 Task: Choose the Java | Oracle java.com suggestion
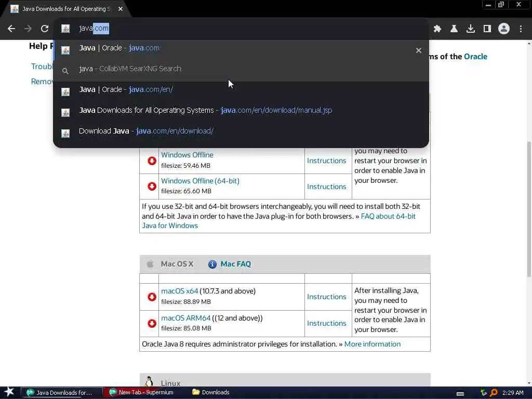point(241,50)
